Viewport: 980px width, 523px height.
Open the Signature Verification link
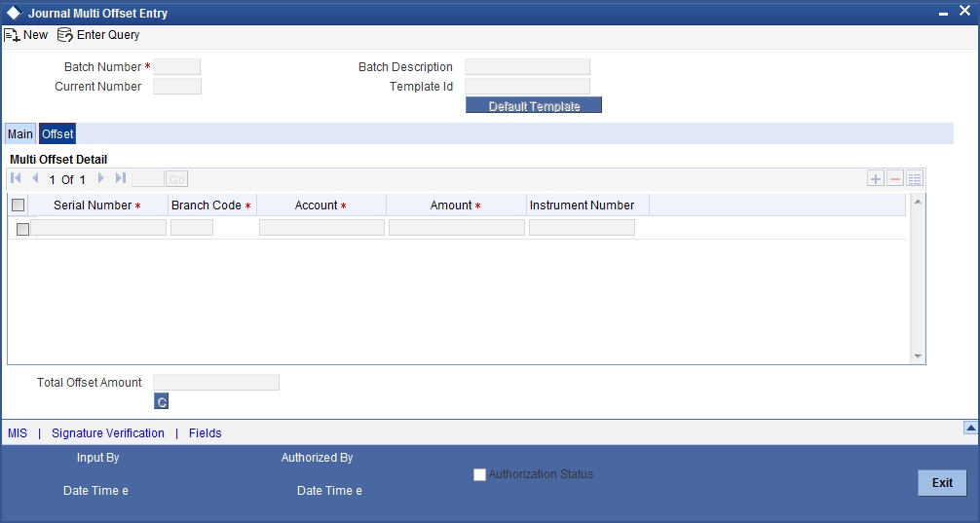click(108, 433)
